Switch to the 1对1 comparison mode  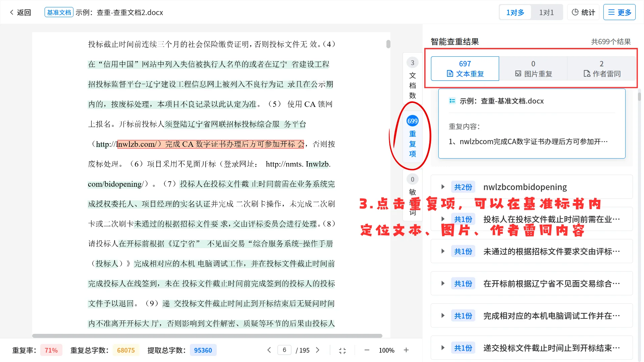pyautogui.click(x=547, y=12)
